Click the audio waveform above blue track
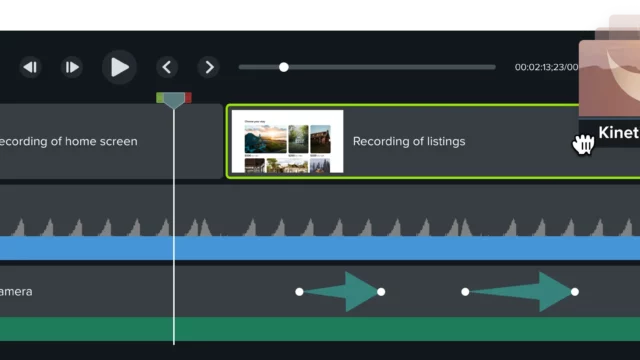This screenshot has height=360, width=640. (x=320, y=227)
